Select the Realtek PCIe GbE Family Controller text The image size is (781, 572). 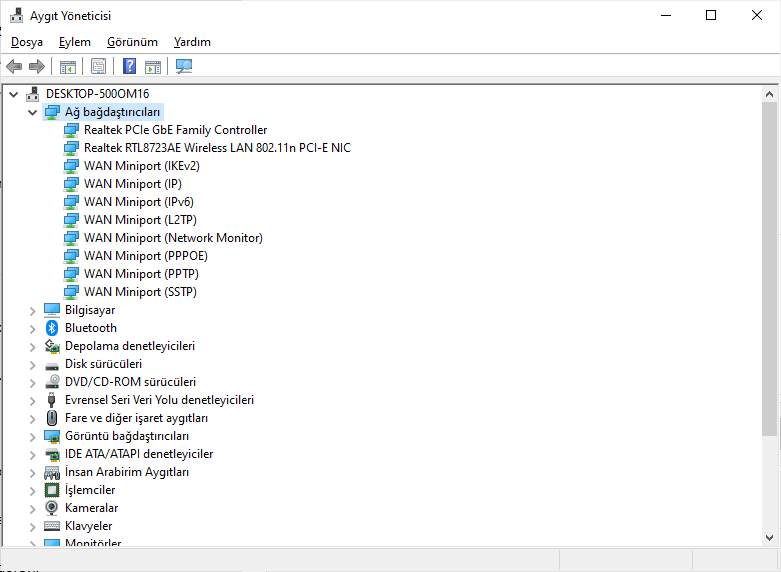coord(175,130)
